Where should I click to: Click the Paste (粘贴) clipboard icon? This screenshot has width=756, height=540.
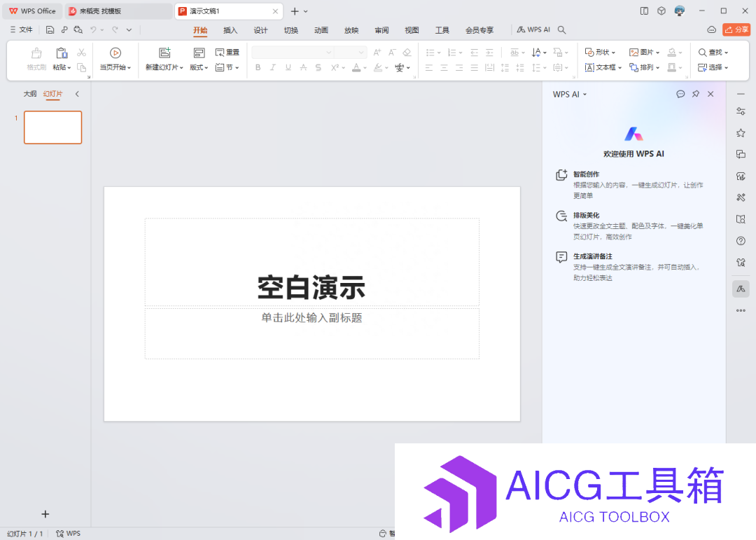pos(62,53)
